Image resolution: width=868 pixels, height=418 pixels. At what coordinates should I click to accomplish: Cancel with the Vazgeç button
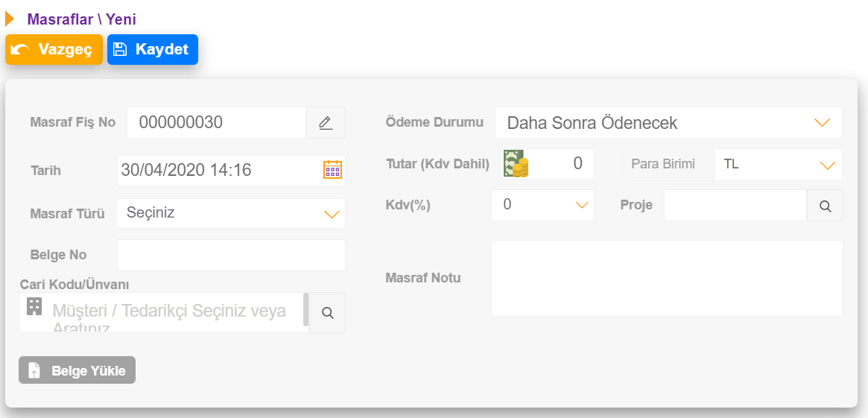(54, 49)
